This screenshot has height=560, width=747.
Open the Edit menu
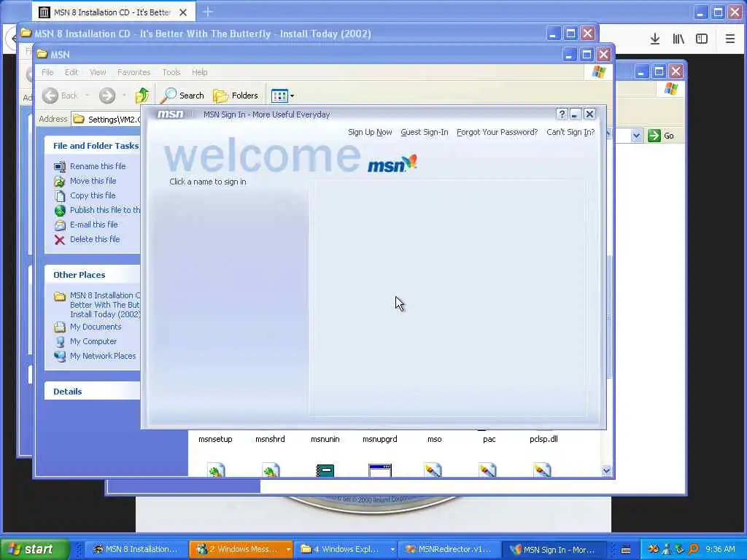[x=71, y=72]
